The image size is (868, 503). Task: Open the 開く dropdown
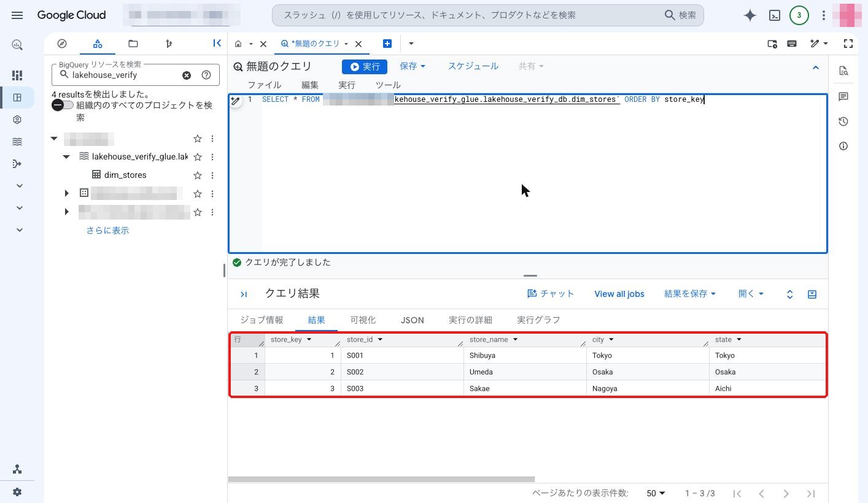[x=751, y=294]
